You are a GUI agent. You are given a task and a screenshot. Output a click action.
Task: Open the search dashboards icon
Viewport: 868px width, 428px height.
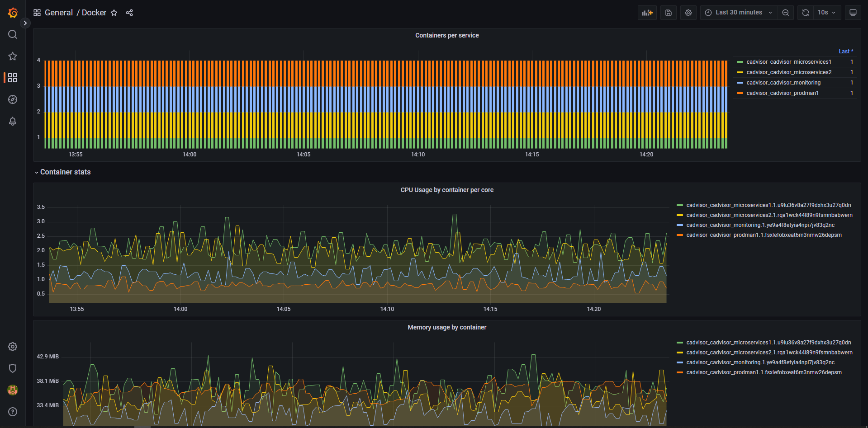tap(13, 34)
